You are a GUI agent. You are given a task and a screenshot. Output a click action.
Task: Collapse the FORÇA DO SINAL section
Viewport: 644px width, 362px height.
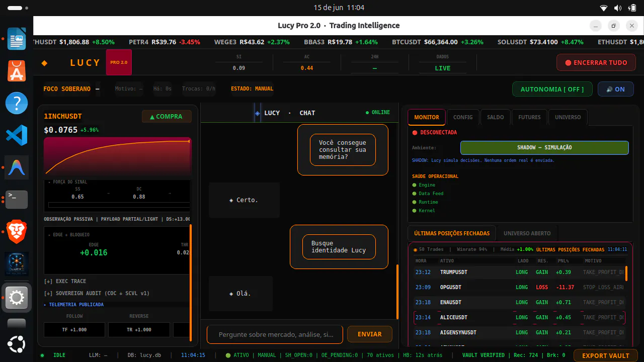(67, 182)
